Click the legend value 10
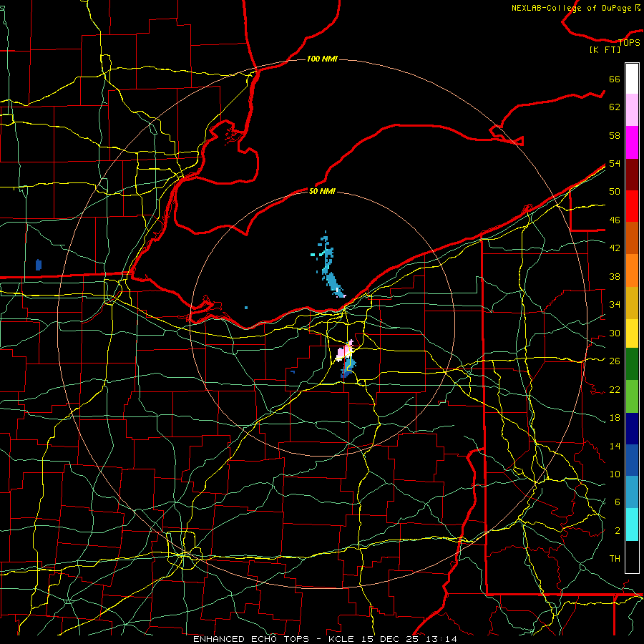This screenshot has width=644, height=644. [615, 474]
